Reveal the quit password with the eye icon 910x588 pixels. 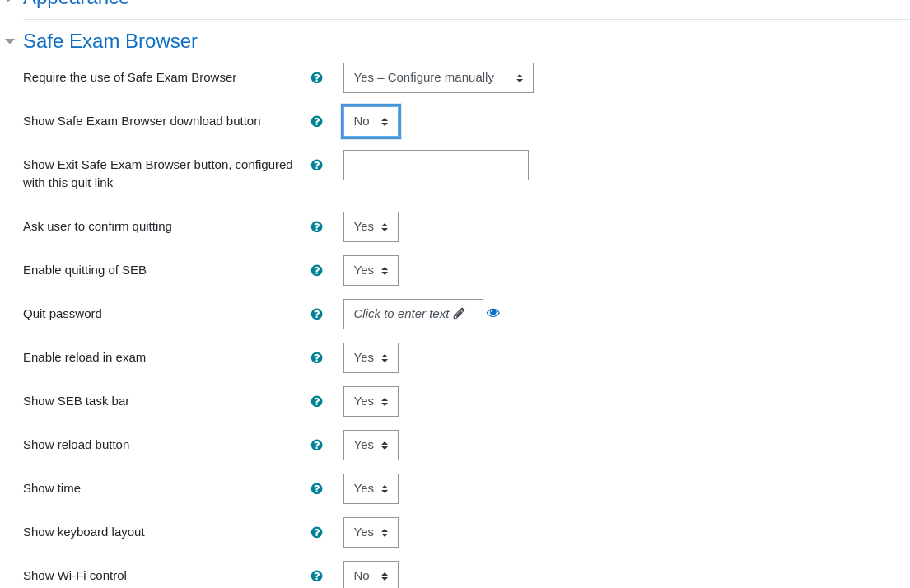click(x=492, y=313)
